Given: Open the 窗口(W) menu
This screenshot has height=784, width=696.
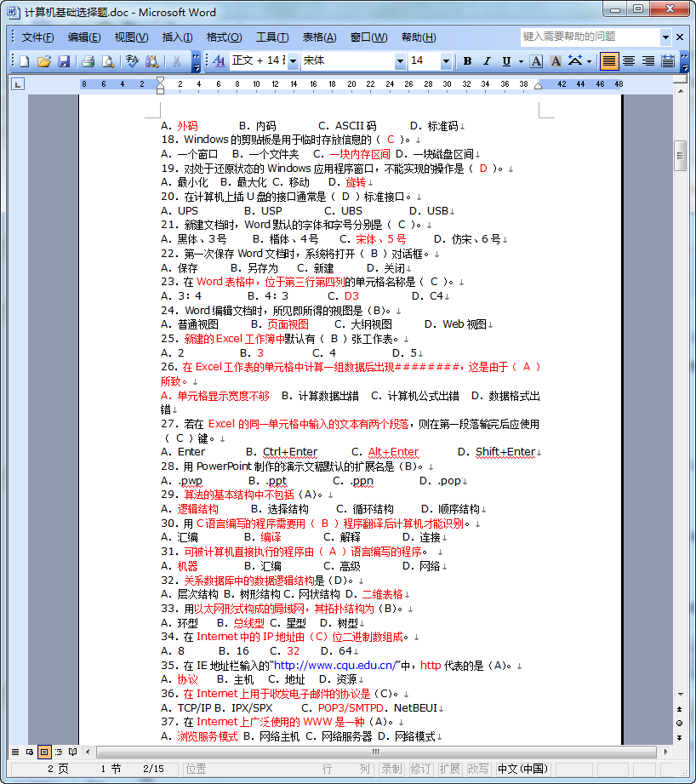Looking at the screenshot, I should 368,37.
